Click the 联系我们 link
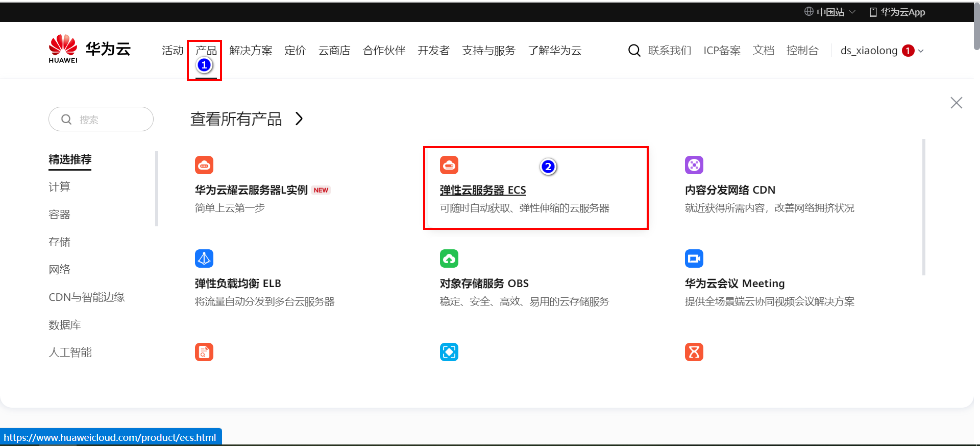980x446 pixels. click(x=670, y=51)
